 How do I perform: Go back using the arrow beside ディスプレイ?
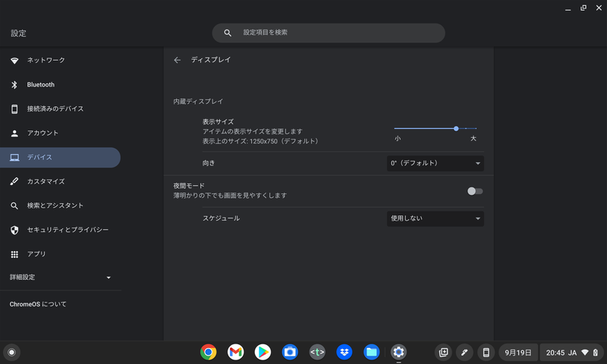pos(178,60)
